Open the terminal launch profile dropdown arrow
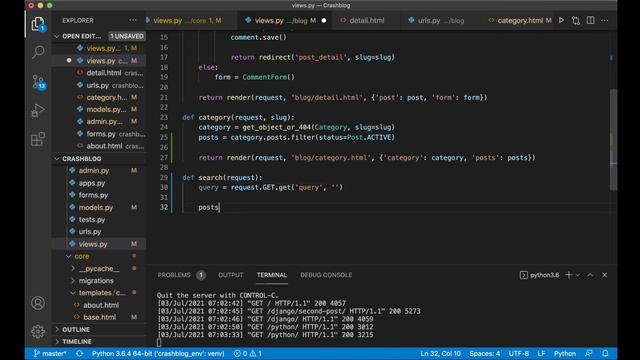 [x=578, y=276]
